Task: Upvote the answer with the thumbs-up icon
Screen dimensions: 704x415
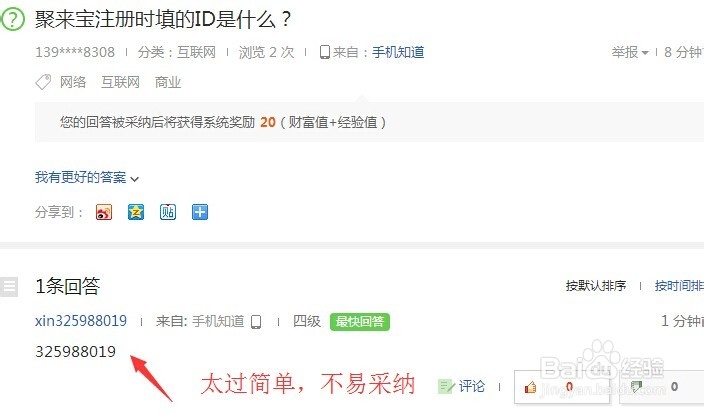Action: 530,387
